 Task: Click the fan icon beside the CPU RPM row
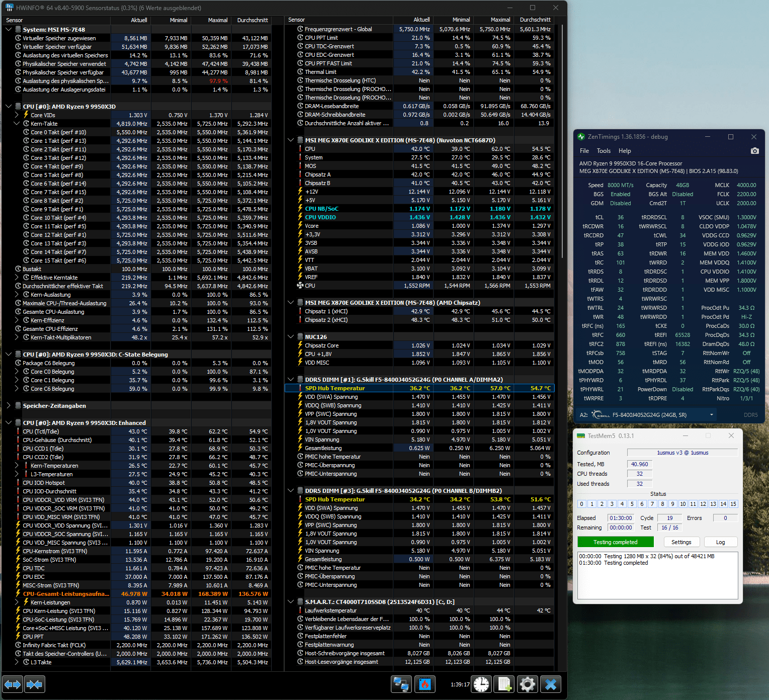pyautogui.click(x=300, y=286)
